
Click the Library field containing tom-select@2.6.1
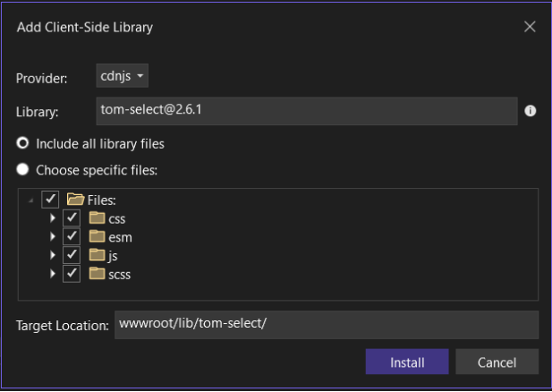(307, 111)
